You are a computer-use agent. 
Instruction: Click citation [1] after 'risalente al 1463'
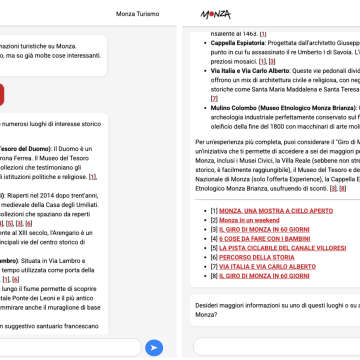point(263,34)
